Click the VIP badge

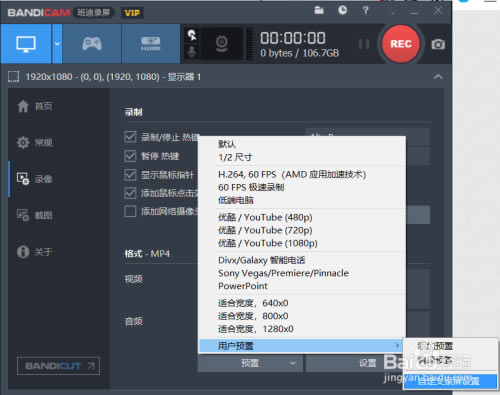point(132,13)
